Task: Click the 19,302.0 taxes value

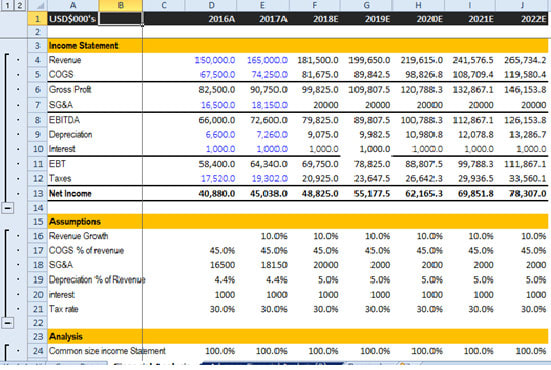Action: coord(270,178)
